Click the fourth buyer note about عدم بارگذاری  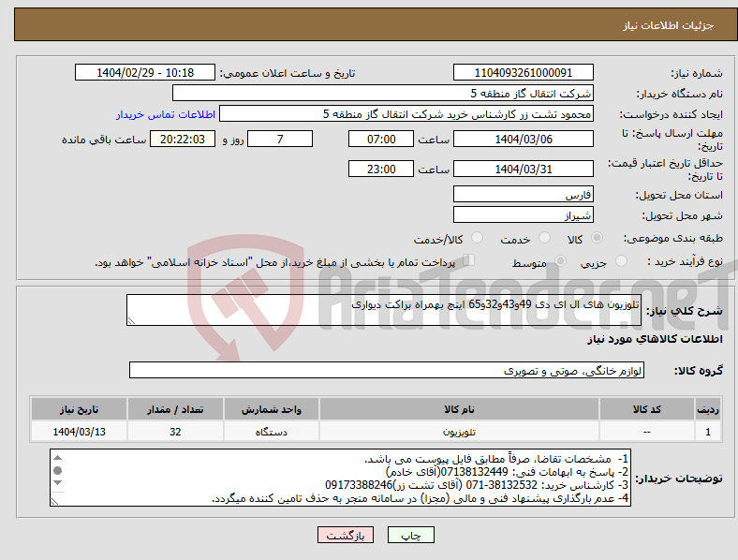[x=421, y=498]
